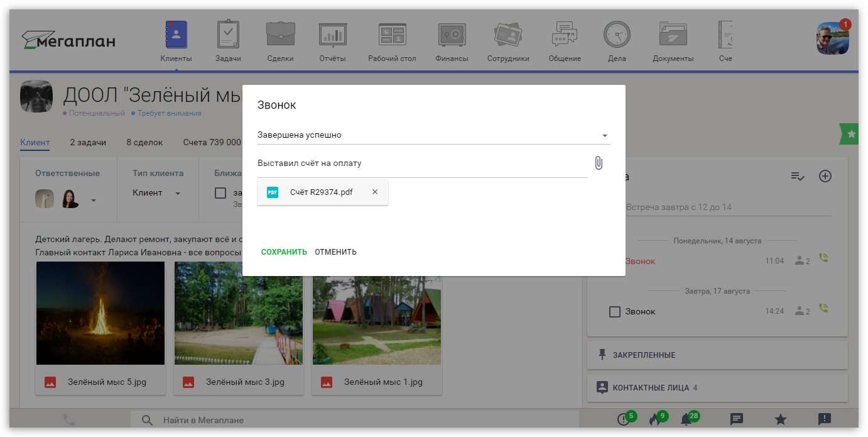Expand the Ответственные dropdown arrow
Screen dimensions: 868x437
pos(94,201)
